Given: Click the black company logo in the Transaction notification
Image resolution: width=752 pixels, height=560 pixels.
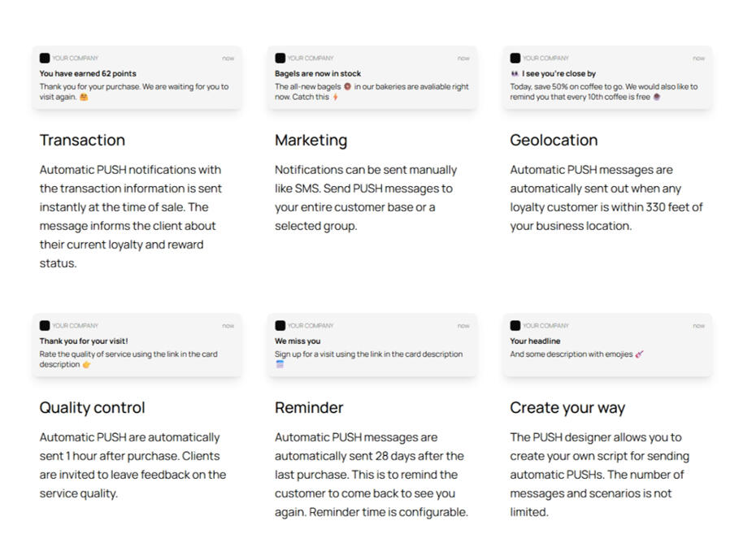Looking at the screenshot, I should [45, 58].
